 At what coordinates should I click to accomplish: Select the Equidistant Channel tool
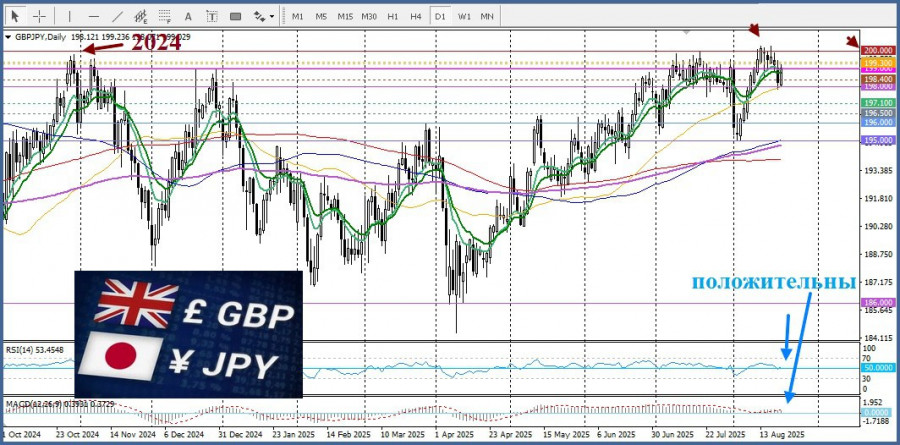[x=141, y=16]
